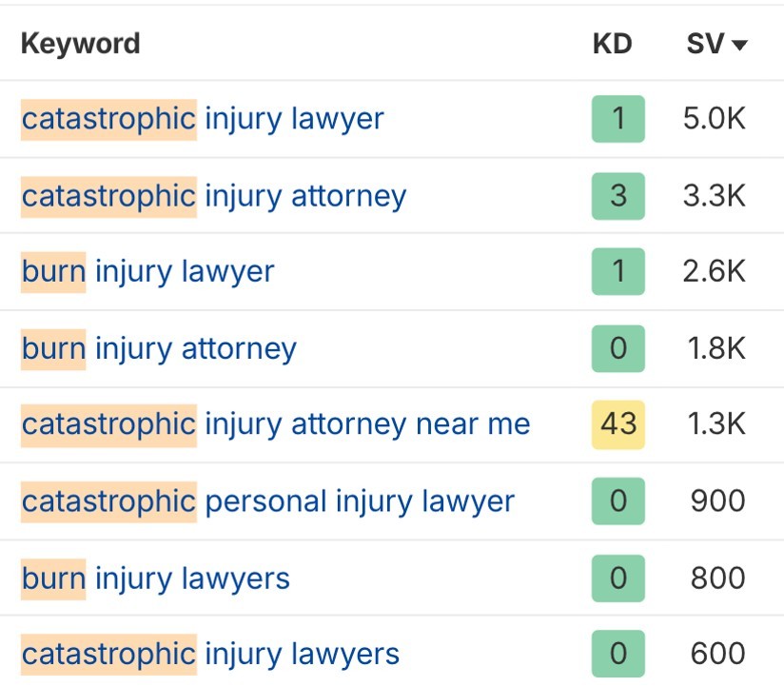Click the green KD badge showing 3
The height and width of the screenshot is (687, 784).
[x=618, y=196]
